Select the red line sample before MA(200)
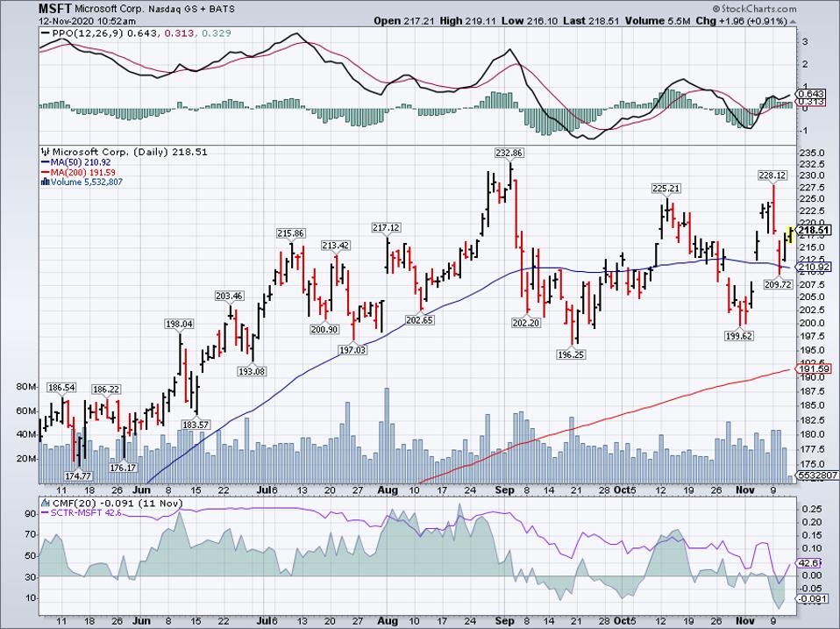Image resolution: width=840 pixels, height=629 pixels. (x=46, y=173)
